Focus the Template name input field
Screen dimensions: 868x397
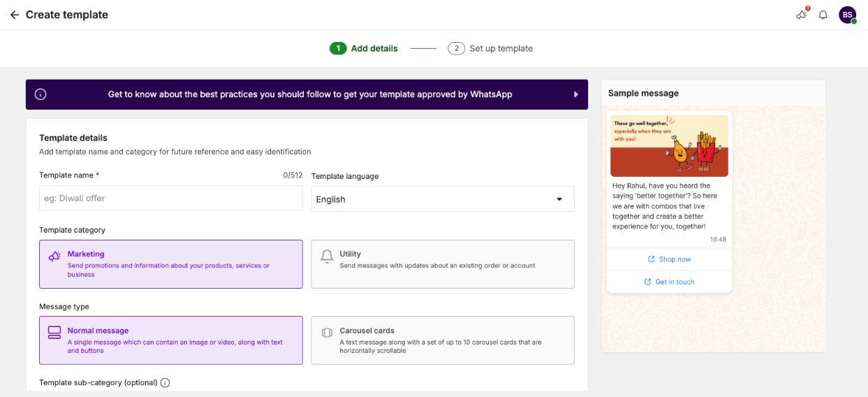pyautogui.click(x=171, y=198)
